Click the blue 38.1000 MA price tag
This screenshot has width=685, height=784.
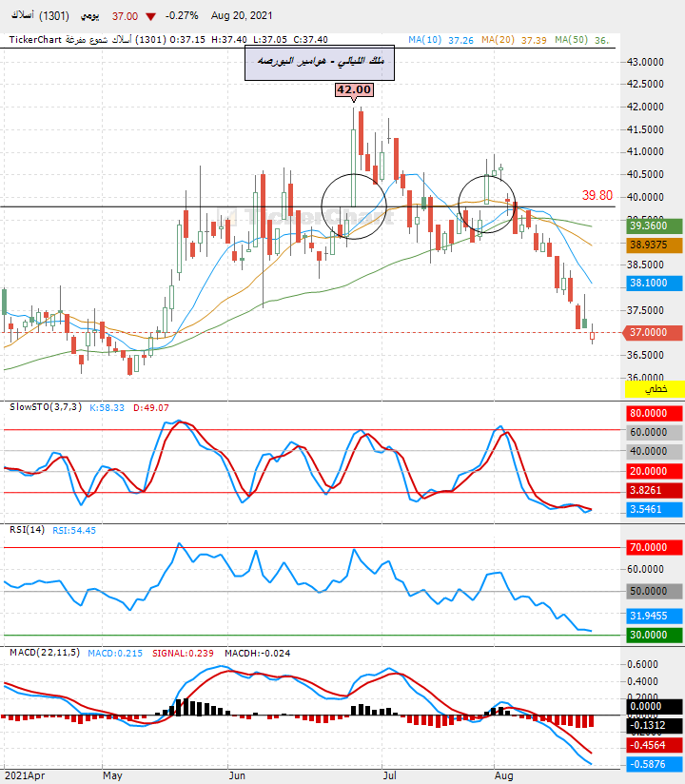click(x=654, y=283)
